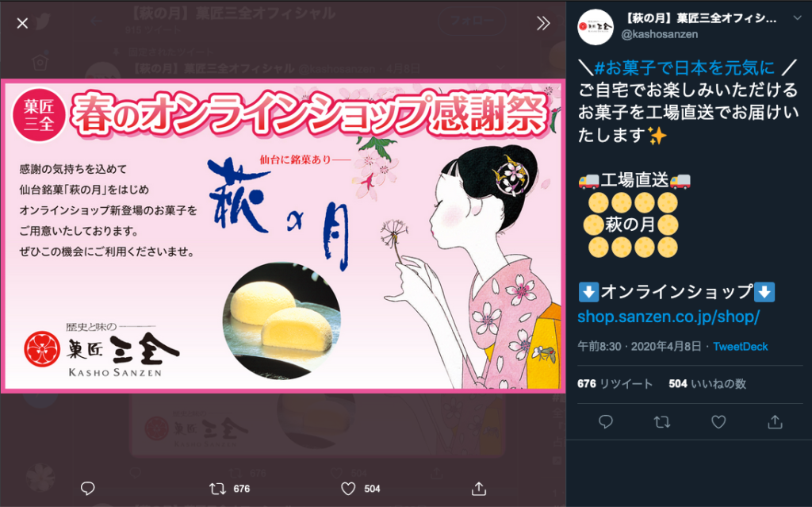View the 504 likes list

pos(707,383)
